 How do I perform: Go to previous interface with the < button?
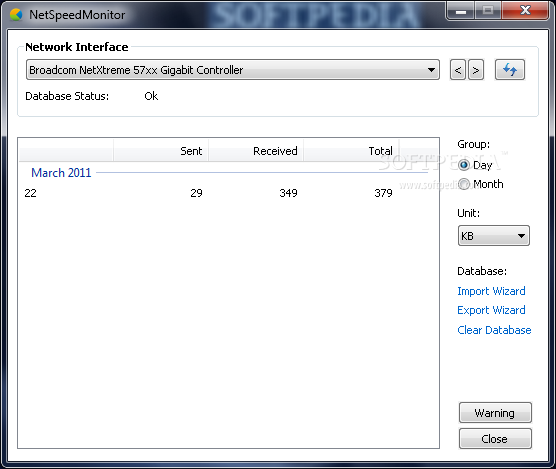[457, 70]
